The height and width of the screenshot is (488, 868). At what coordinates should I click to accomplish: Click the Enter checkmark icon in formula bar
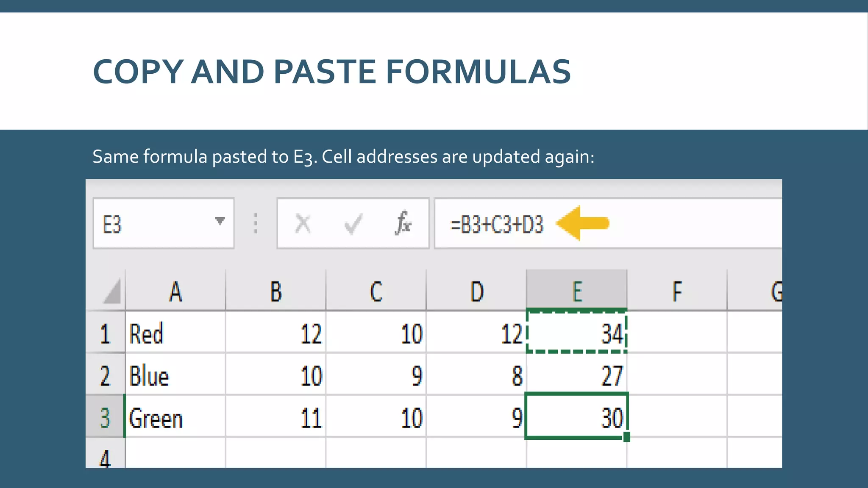point(353,223)
